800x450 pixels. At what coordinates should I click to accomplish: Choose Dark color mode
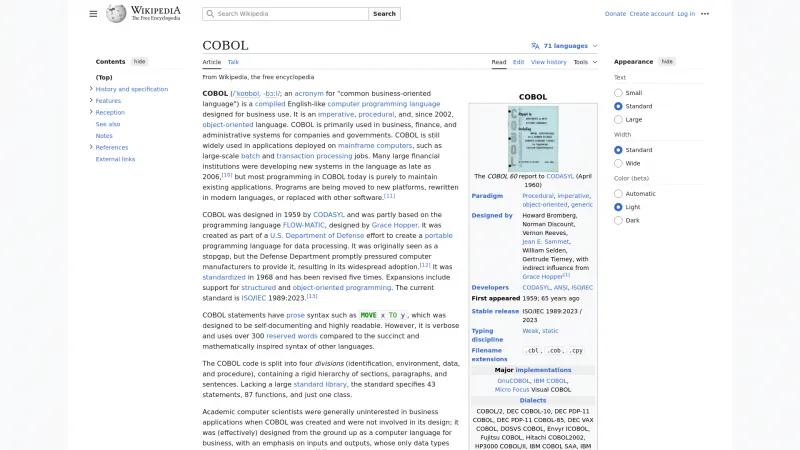pyautogui.click(x=618, y=220)
